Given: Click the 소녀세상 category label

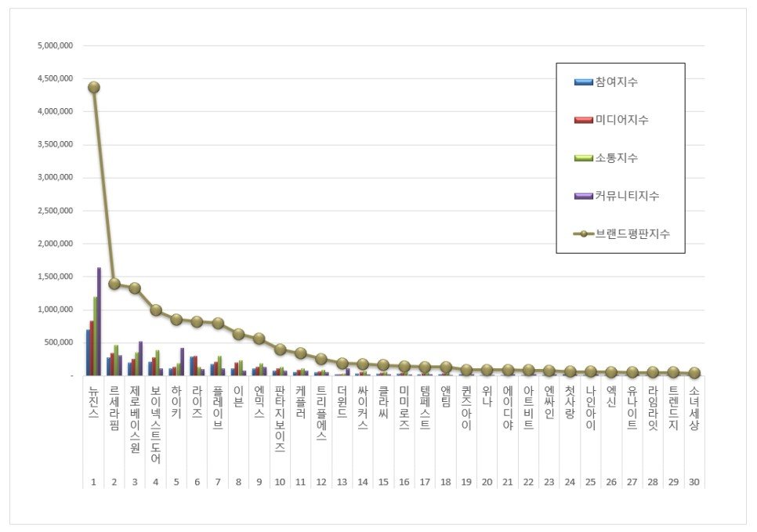Looking at the screenshot, I should tap(694, 407).
